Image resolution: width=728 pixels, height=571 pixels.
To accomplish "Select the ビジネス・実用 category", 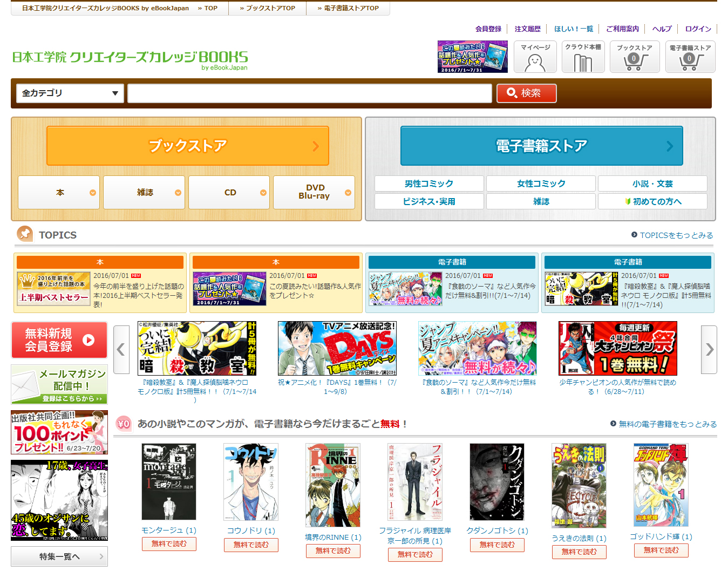I will click(x=429, y=201).
